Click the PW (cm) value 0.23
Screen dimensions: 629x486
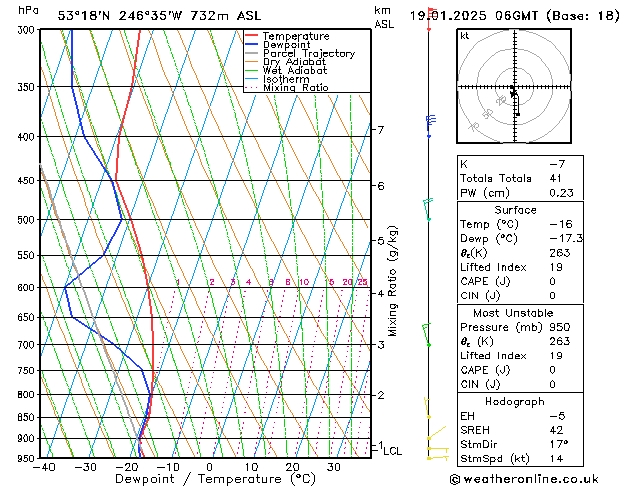(561, 193)
